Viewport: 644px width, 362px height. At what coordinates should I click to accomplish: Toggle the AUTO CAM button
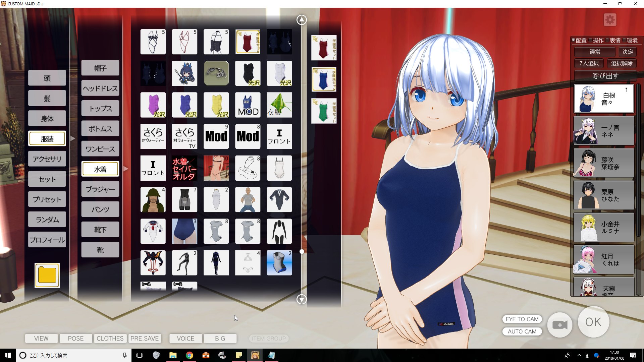click(x=522, y=331)
